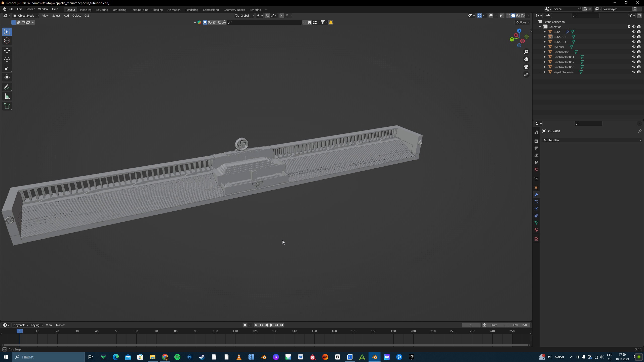Toggle snapping magnet
This screenshot has width=644, height=362.
point(267,16)
